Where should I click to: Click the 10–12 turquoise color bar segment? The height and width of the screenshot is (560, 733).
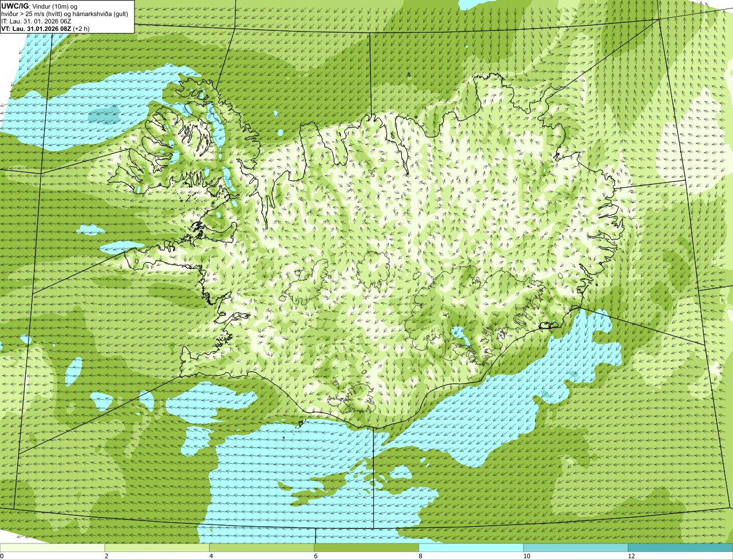coord(576,547)
